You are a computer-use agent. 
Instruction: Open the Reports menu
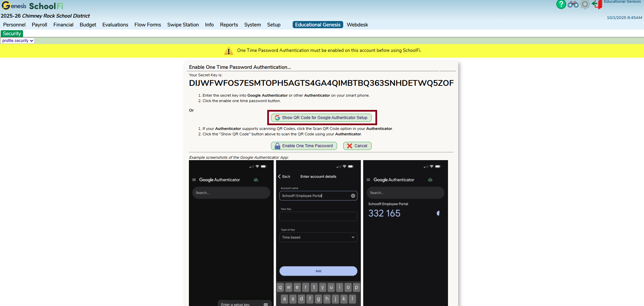(229, 25)
